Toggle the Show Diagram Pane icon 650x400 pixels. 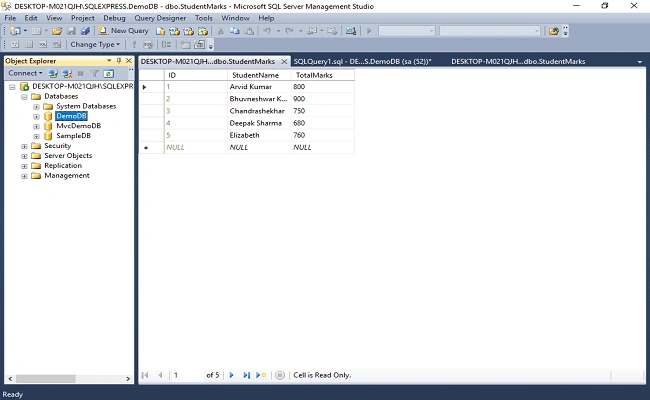click(15, 44)
